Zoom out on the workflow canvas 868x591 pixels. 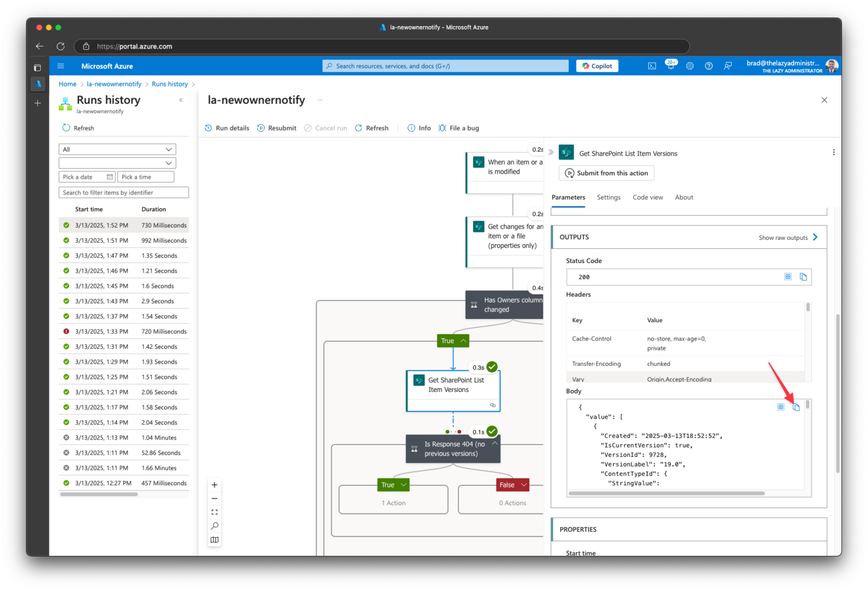pyautogui.click(x=214, y=498)
